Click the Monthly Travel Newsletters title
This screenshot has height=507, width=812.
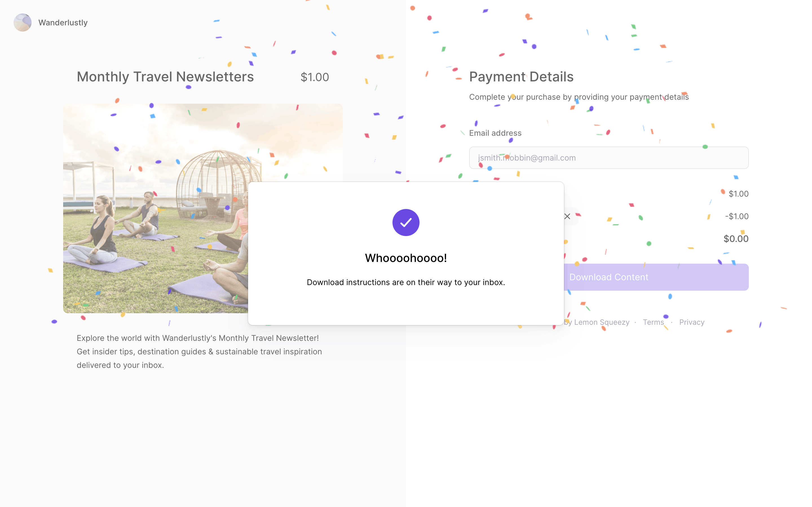(165, 77)
